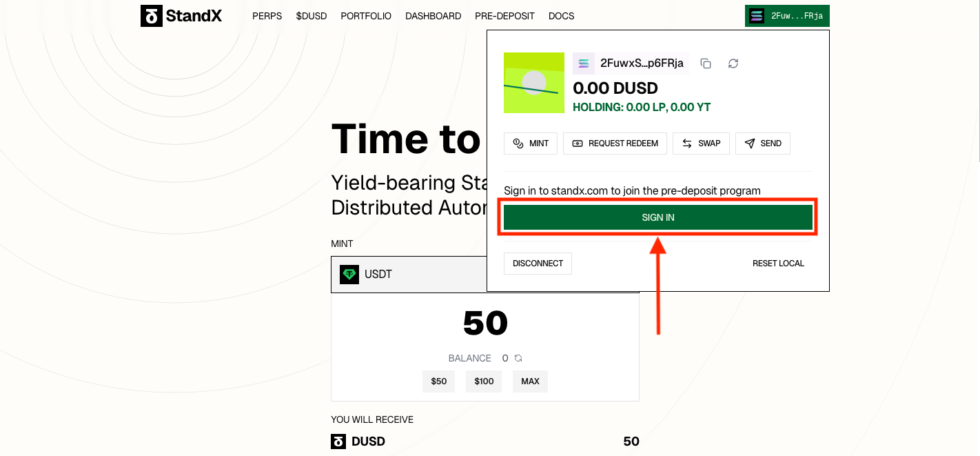
Task: Click the MAX amount button
Action: coord(530,381)
